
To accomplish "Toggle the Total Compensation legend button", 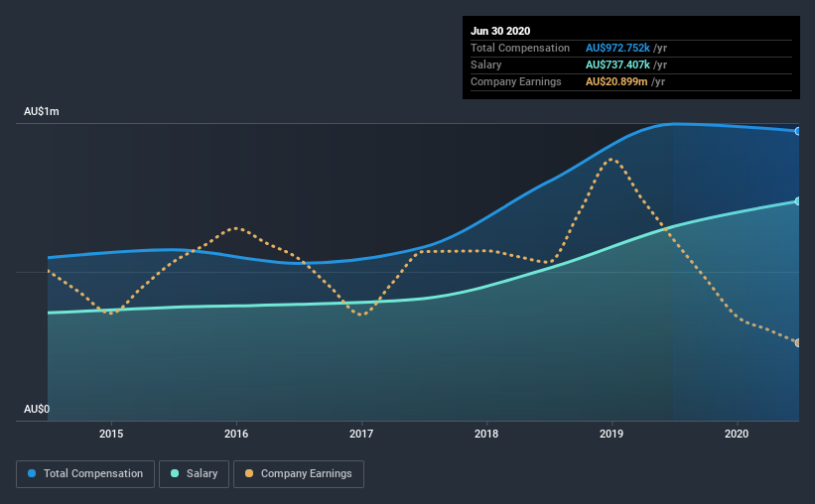I will point(85,474).
